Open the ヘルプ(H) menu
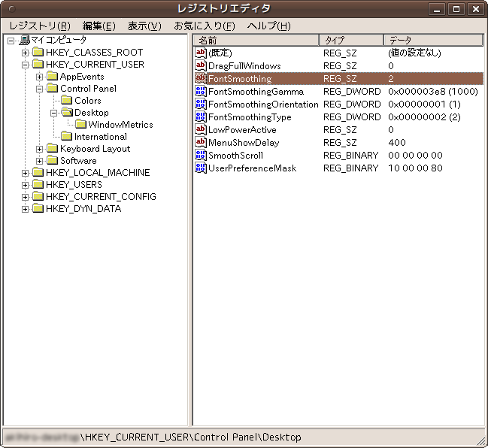This screenshot has width=488, height=448. 268,26
